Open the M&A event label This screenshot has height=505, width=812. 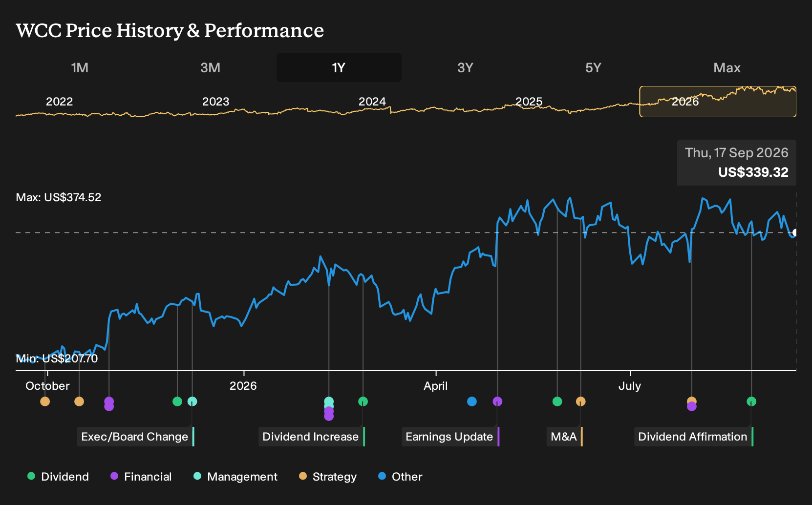pyautogui.click(x=564, y=437)
